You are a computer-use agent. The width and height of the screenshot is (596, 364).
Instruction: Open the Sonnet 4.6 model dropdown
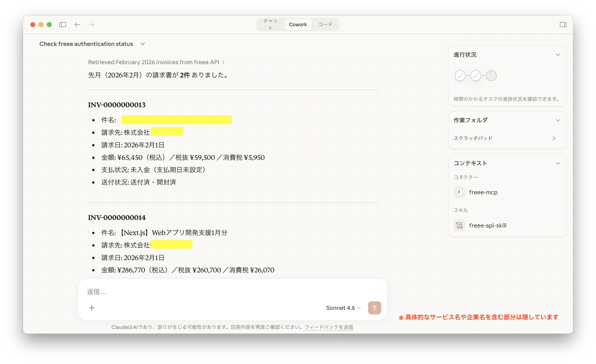tap(343, 308)
